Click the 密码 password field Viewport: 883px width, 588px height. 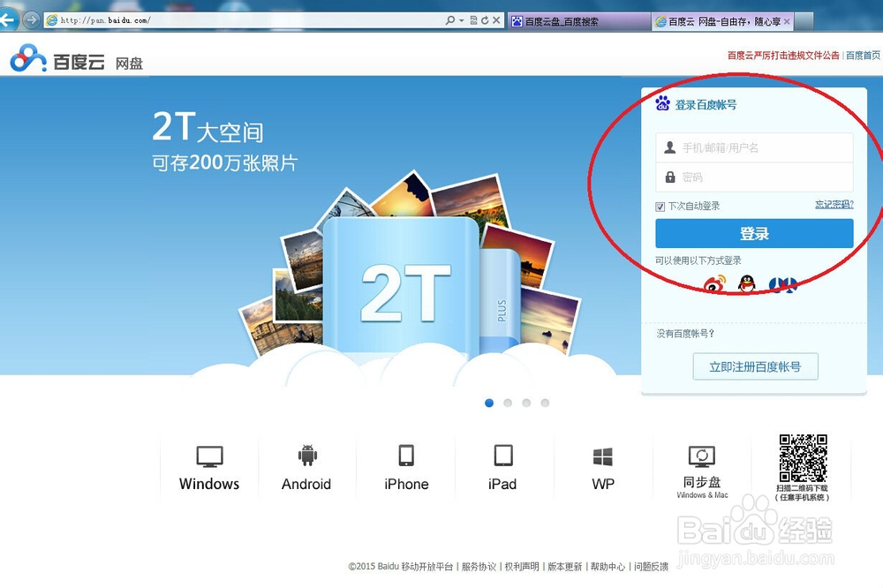754,177
